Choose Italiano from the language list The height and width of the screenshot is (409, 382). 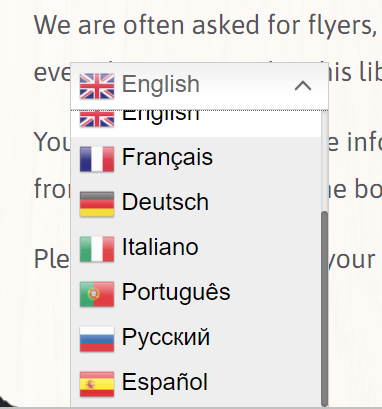(196, 249)
